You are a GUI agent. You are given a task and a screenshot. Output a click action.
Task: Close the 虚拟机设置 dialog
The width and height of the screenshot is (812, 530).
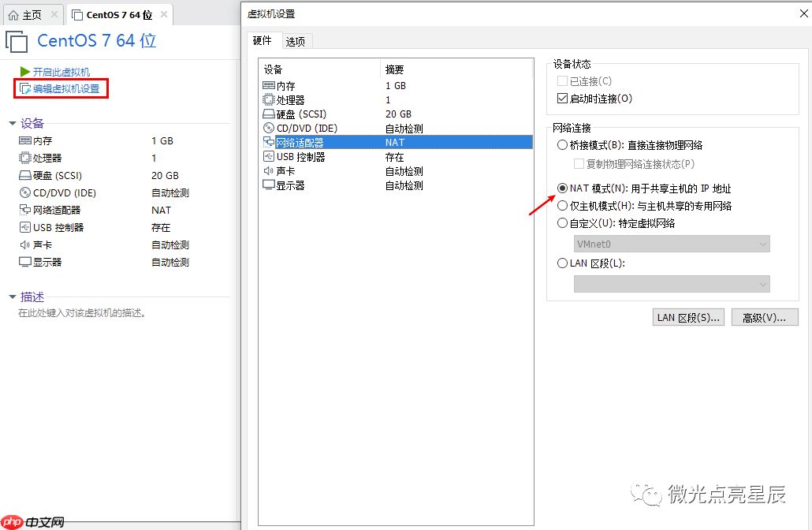(803, 13)
